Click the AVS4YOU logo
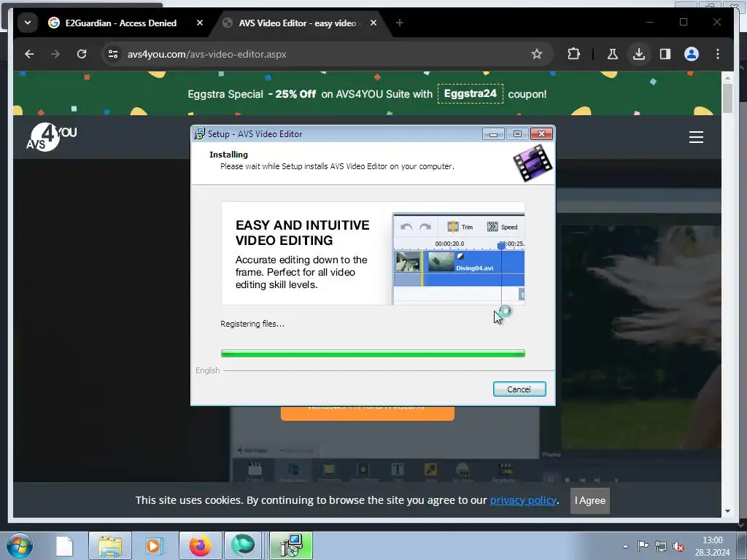Viewport: 747px width, 560px height. pos(51,138)
